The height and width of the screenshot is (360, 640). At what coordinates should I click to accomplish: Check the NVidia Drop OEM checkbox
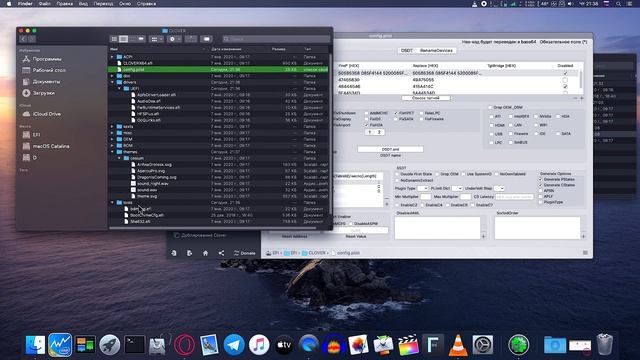tap(536, 116)
